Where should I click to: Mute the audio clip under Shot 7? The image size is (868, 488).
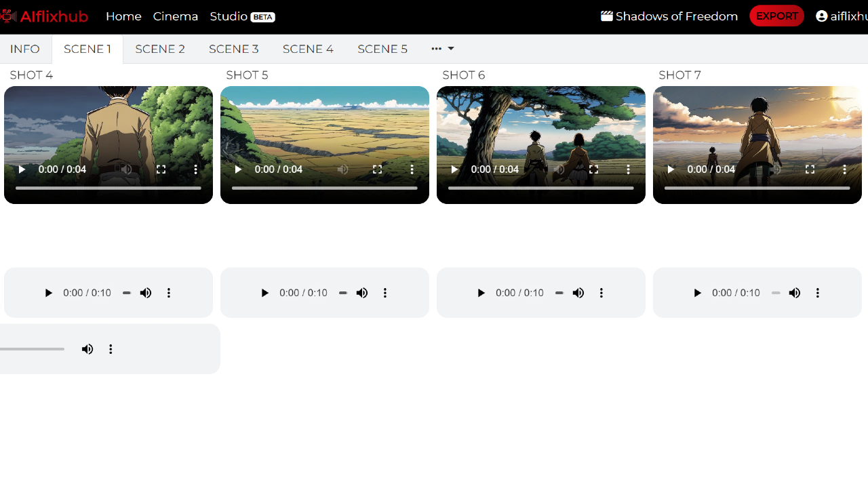[795, 293]
